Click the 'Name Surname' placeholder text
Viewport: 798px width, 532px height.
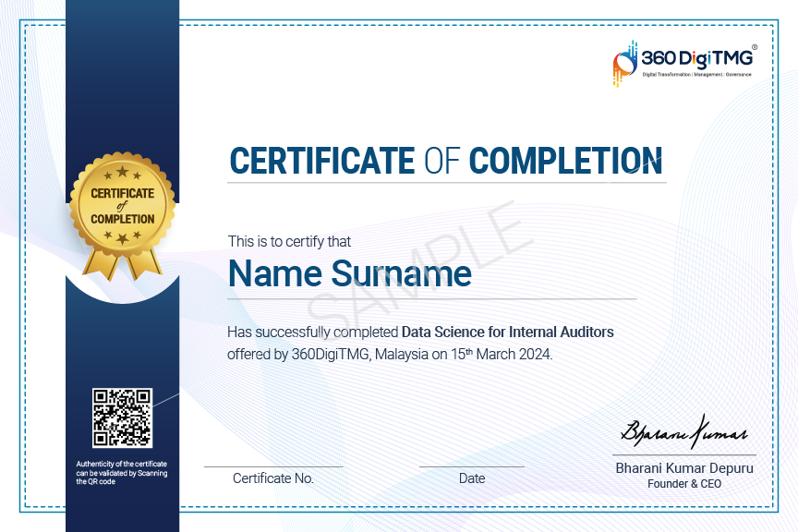point(349,274)
